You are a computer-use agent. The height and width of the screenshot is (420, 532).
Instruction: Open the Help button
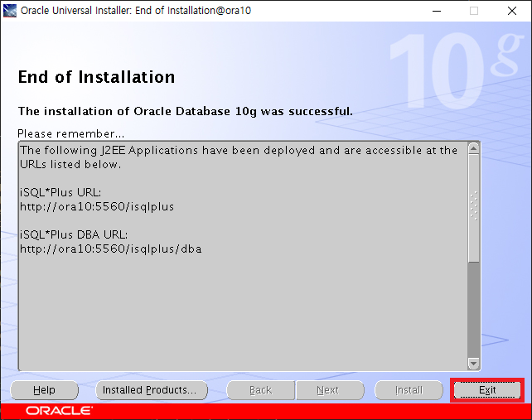[x=44, y=390]
